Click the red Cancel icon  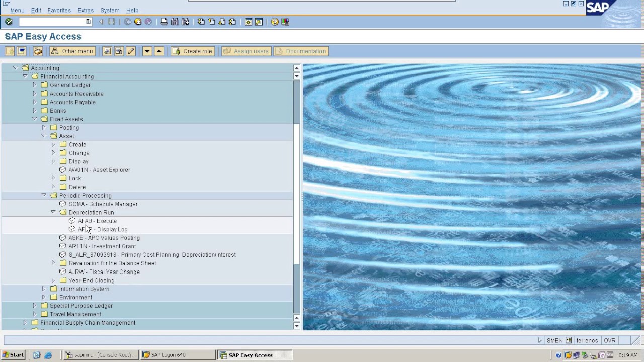(148, 22)
